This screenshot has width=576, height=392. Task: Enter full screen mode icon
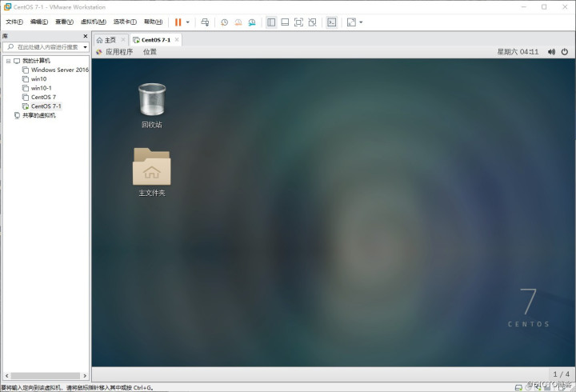298,22
